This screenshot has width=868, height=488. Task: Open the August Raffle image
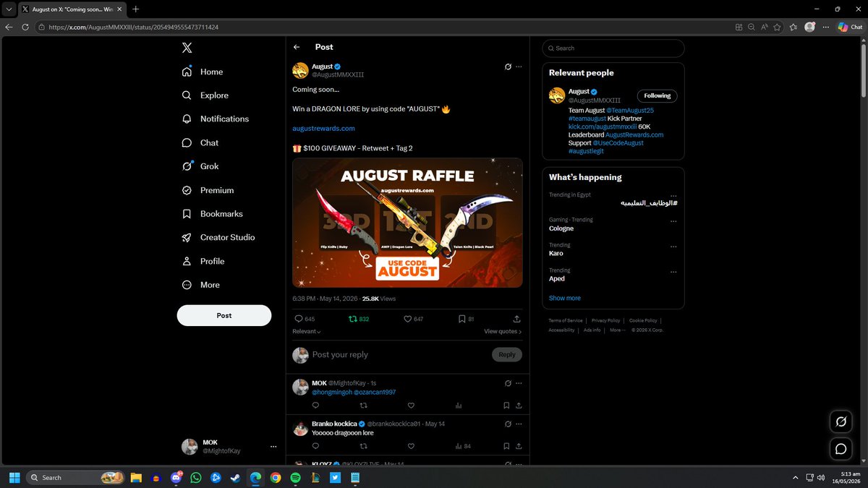pos(407,223)
